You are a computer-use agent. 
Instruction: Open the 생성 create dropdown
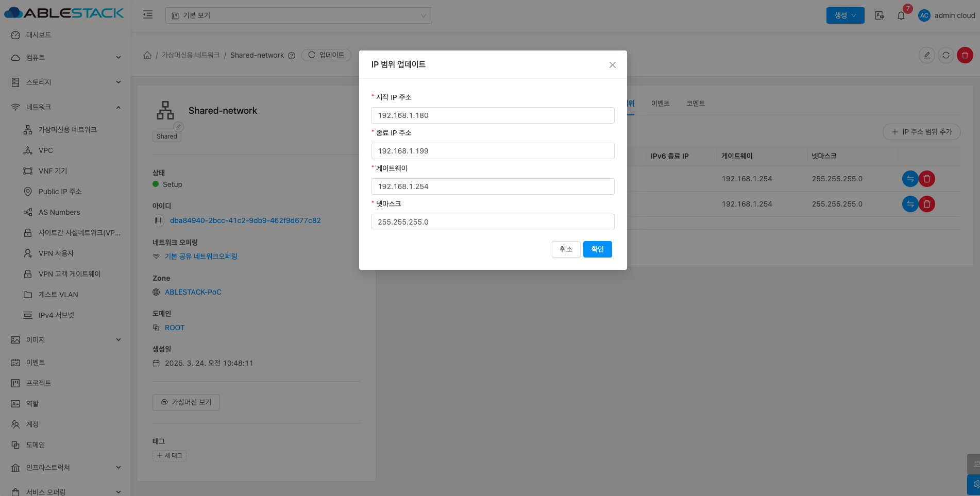(x=845, y=15)
